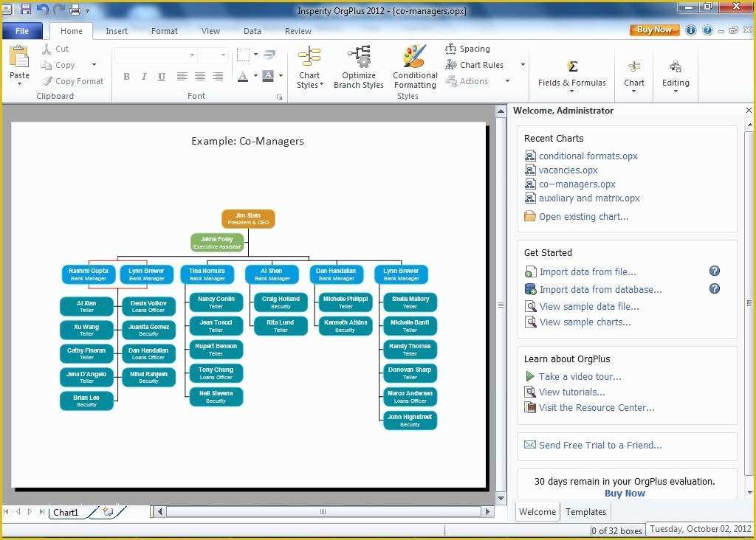
Task: Expand the Paste dropdown arrow
Action: [x=19, y=84]
